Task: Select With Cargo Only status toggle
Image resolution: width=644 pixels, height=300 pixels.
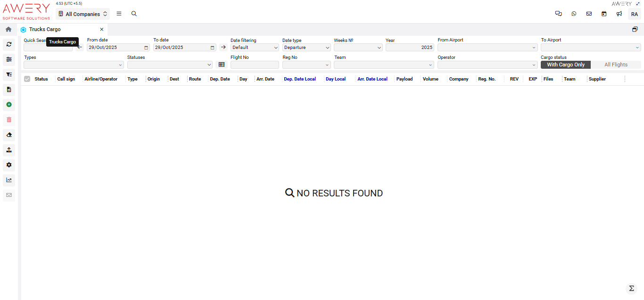Action: coord(565,65)
